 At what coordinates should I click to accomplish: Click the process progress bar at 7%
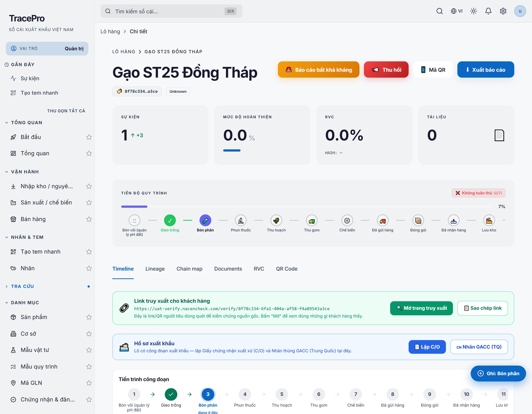point(307,207)
